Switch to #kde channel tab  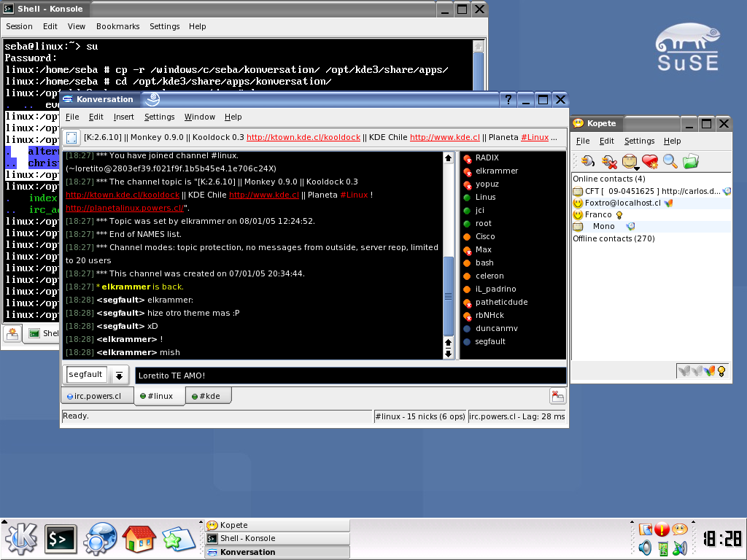tap(209, 396)
